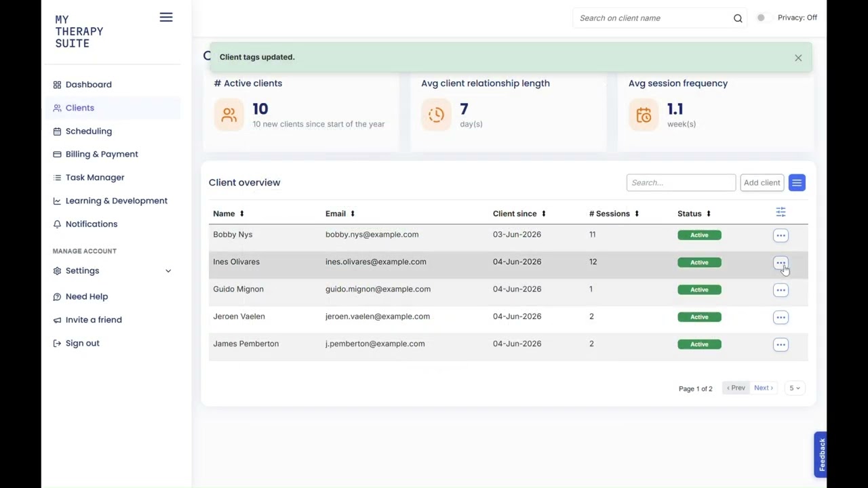The width and height of the screenshot is (868, 488).
Task: Click the Active clients people icon
Action: click(229, 115)
